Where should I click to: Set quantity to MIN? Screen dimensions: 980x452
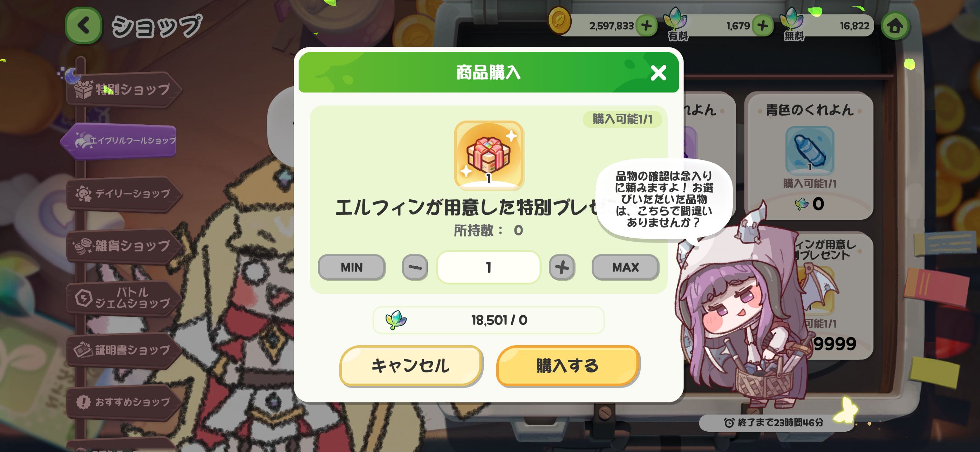point(352,267)
